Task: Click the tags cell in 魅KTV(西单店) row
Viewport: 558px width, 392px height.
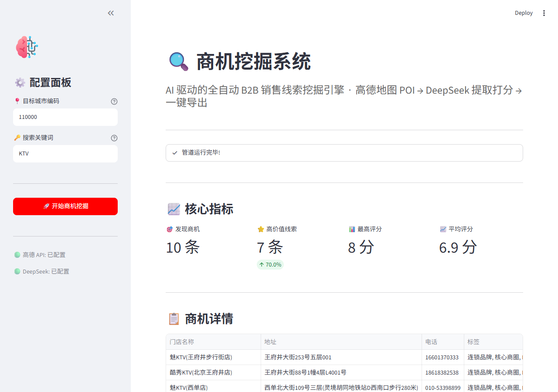Action: 493,387
